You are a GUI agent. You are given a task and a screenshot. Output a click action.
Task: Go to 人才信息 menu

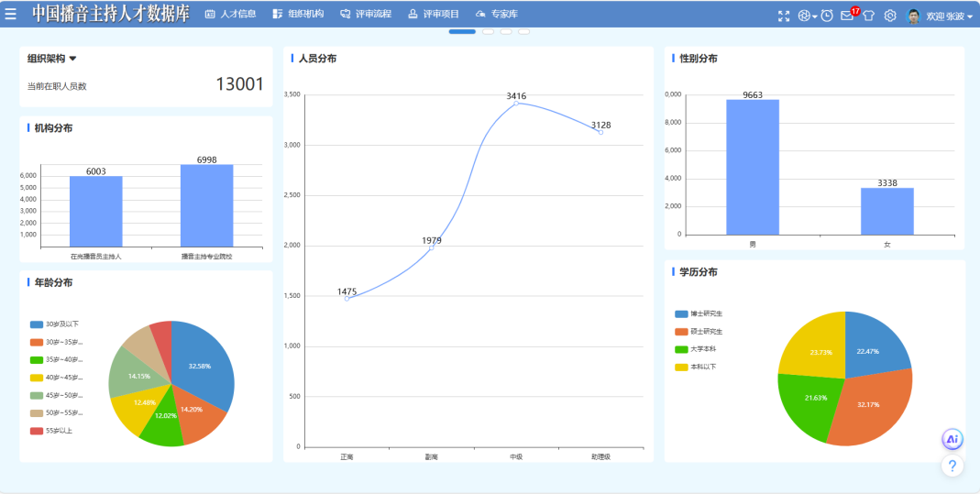coord(230,15)
